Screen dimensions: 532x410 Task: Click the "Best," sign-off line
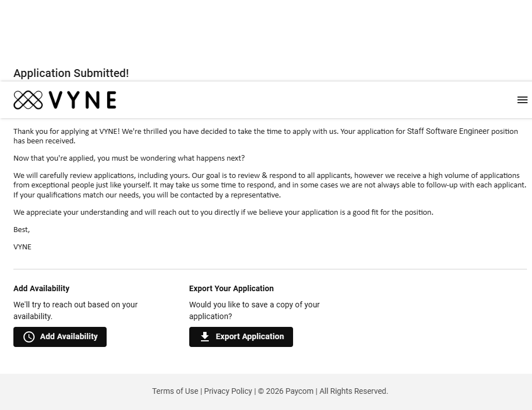[22, 229]
